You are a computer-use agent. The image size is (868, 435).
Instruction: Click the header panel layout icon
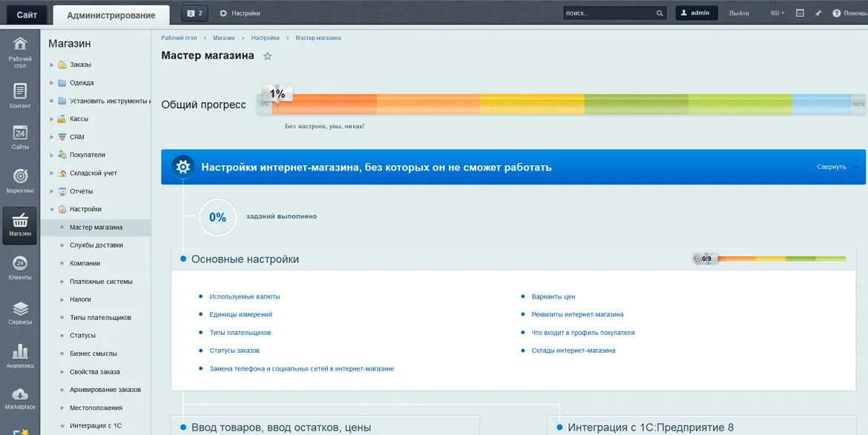point(800,13)
